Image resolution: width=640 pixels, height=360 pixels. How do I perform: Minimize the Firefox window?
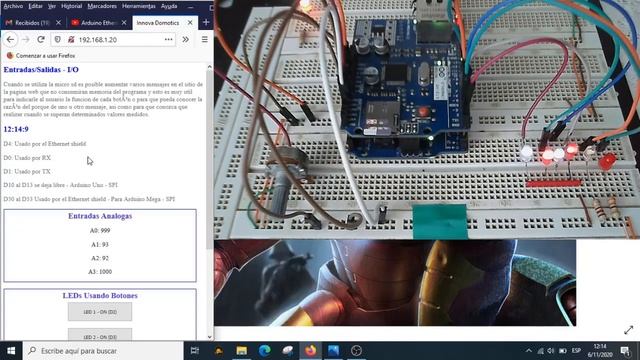(191, 7)
